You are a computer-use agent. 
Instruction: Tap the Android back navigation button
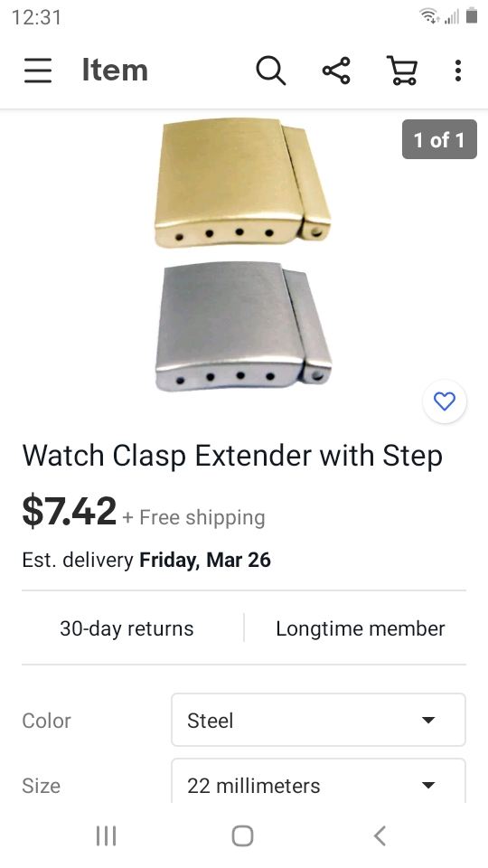pos(380,835)
